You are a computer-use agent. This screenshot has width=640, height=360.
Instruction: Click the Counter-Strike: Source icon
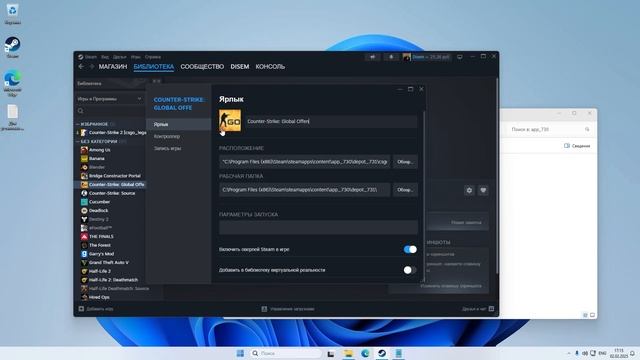[x=84, y=193]
